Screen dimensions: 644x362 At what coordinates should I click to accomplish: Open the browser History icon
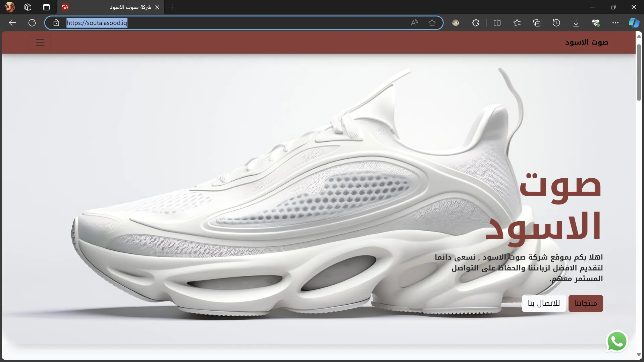(x=556, y=23)
